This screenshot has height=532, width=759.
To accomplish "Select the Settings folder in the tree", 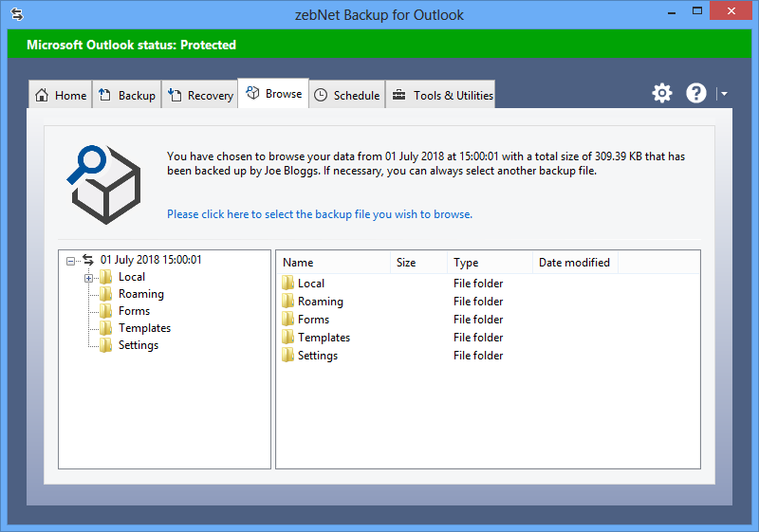I will point(138,345).
